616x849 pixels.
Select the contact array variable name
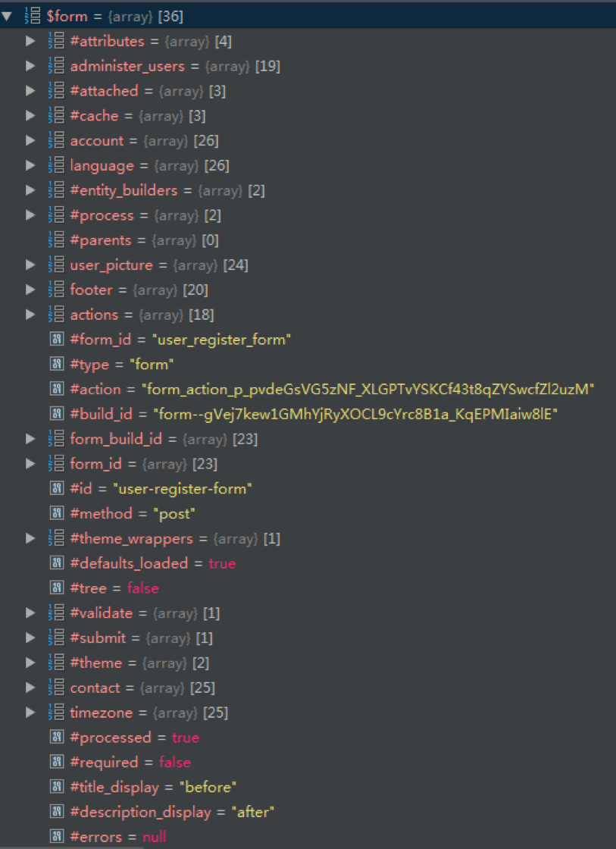pos(95,688)
